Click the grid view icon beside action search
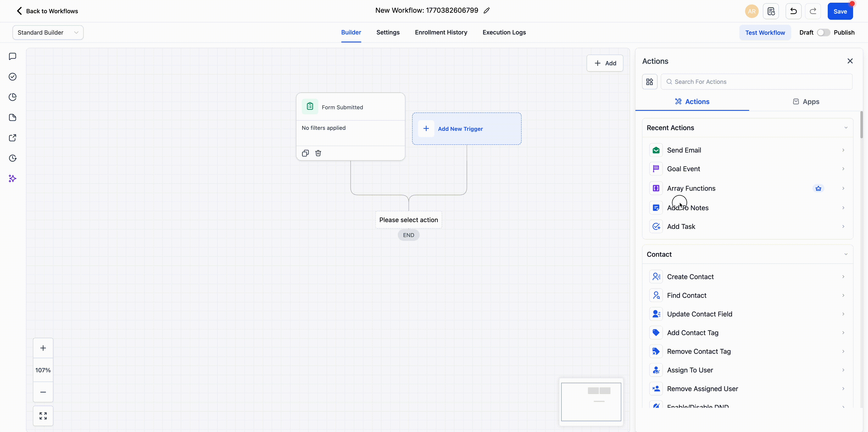This screenshot has width=868, height=432. point(650,82)
